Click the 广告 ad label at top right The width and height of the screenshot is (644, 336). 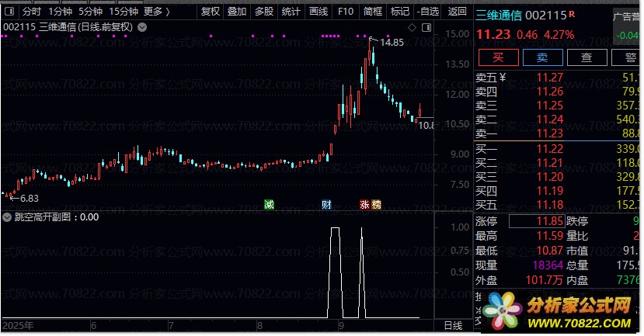[626, 17]
